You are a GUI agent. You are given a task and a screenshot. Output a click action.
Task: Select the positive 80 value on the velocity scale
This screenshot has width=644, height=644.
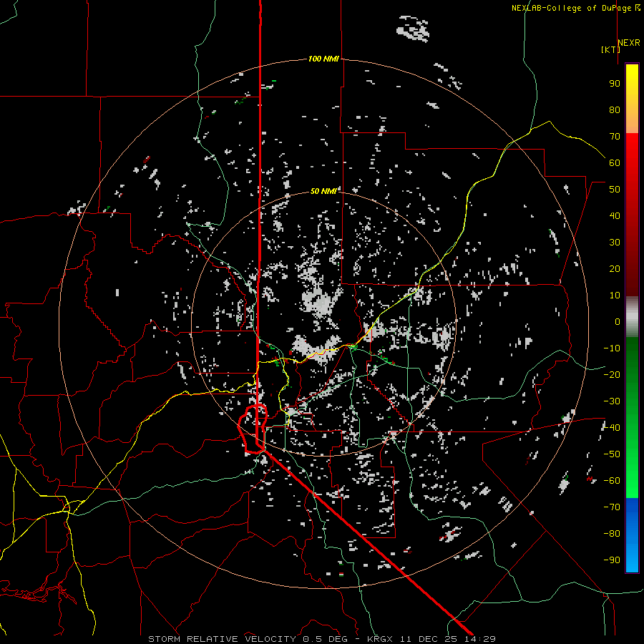click(615, 110)
